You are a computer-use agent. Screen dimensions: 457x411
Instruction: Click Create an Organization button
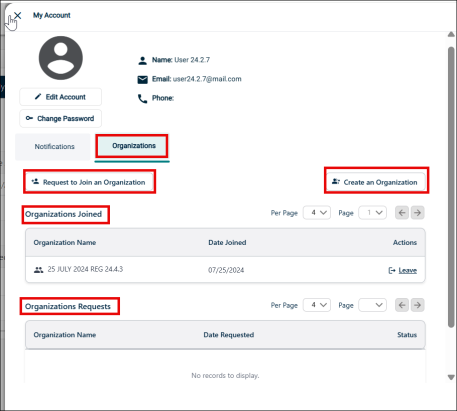[376, 182]
